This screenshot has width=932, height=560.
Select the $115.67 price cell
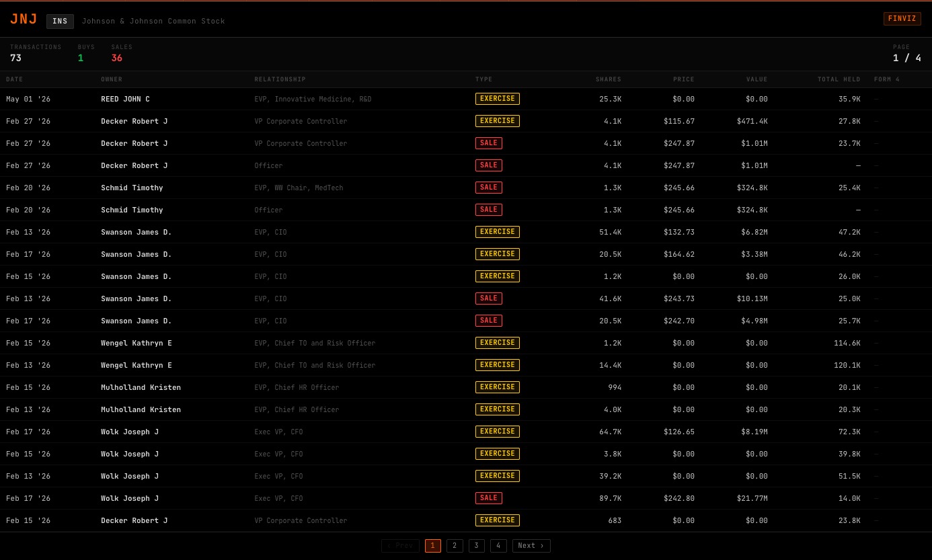pos(679,121)
